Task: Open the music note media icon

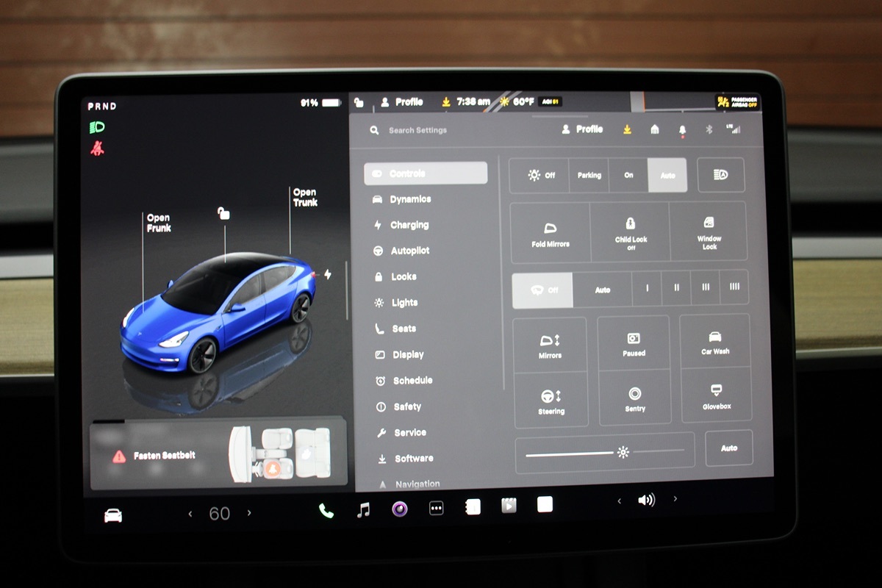Action: coord(363,509)
